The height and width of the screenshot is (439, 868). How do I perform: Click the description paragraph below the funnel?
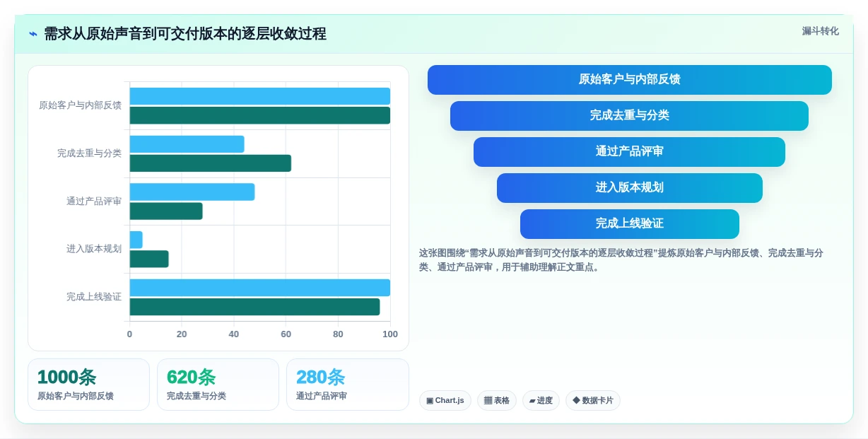[x=621, y=260]
